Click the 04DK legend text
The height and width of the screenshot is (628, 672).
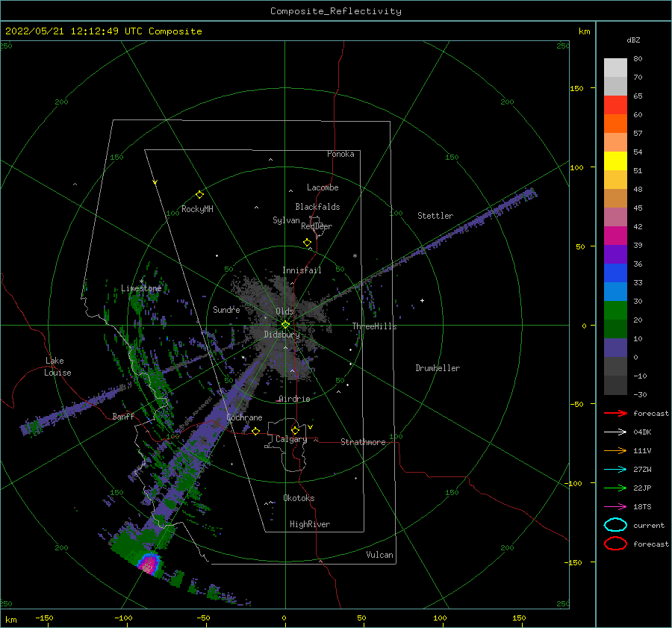(x=642, y=432)
